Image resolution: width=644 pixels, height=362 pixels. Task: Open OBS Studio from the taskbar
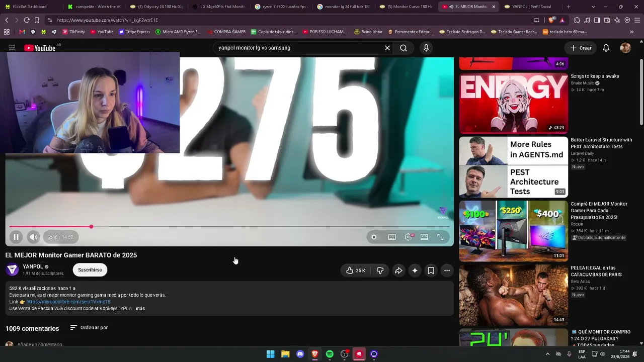345,354
